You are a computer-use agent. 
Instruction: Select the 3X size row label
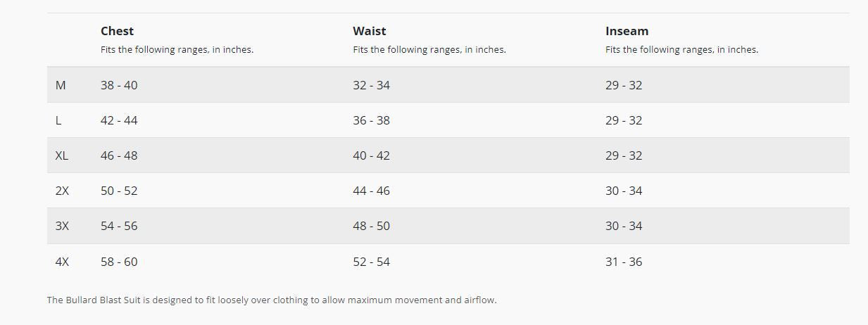pyautogui.click(x=62, y=226)
